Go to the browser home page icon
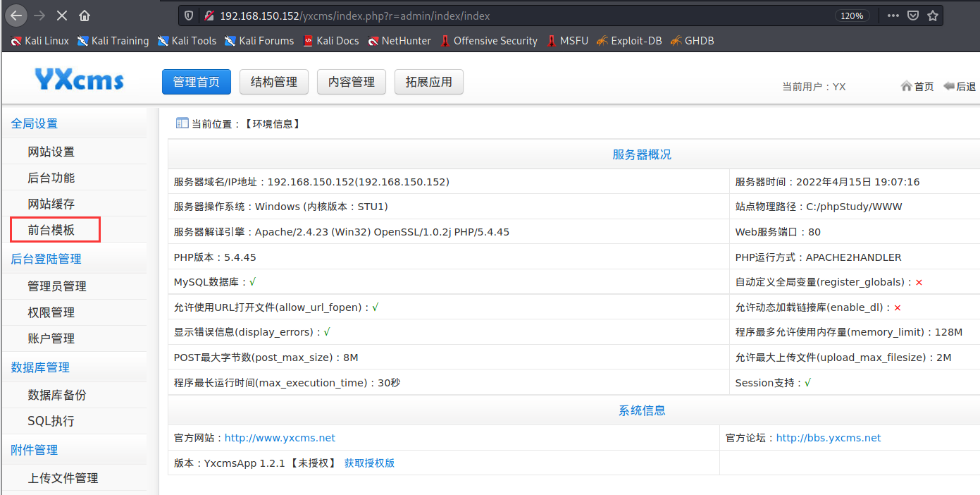Viewport: 980px width, 495px height. pos(85,16)
